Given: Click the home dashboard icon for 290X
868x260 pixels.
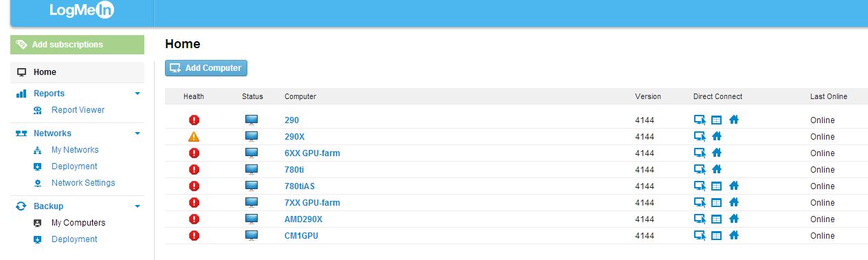Looking at the screenshot, I should (x=716, y=136).
